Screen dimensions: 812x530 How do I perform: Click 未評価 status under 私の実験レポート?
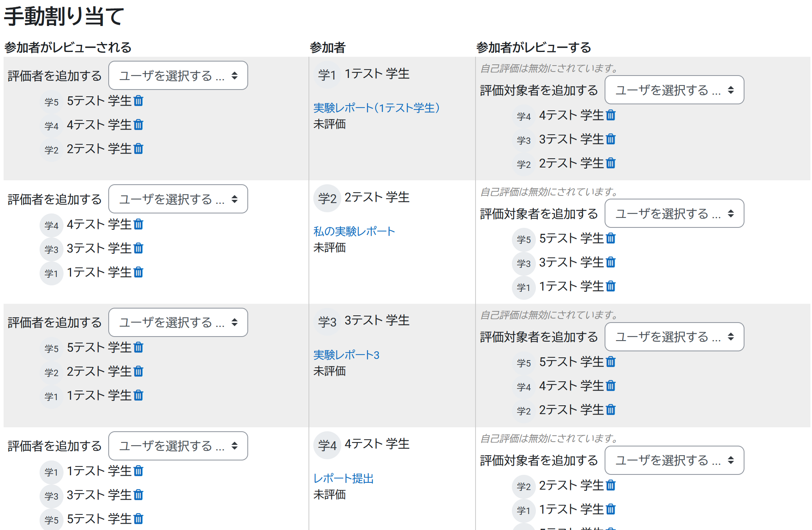click(330, 248)
